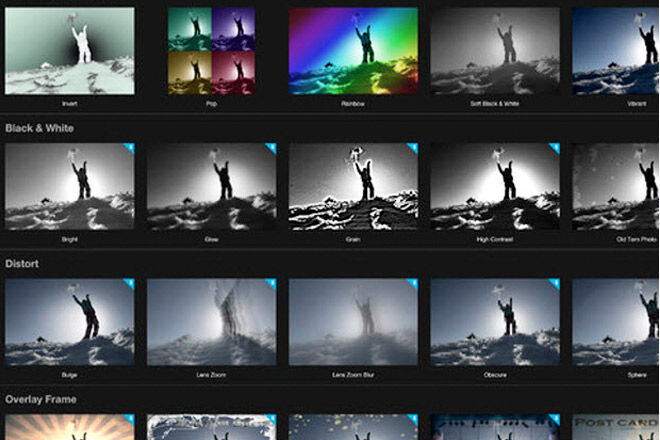Click the "High Contrast" caption
660x440 pixels.
495,240
